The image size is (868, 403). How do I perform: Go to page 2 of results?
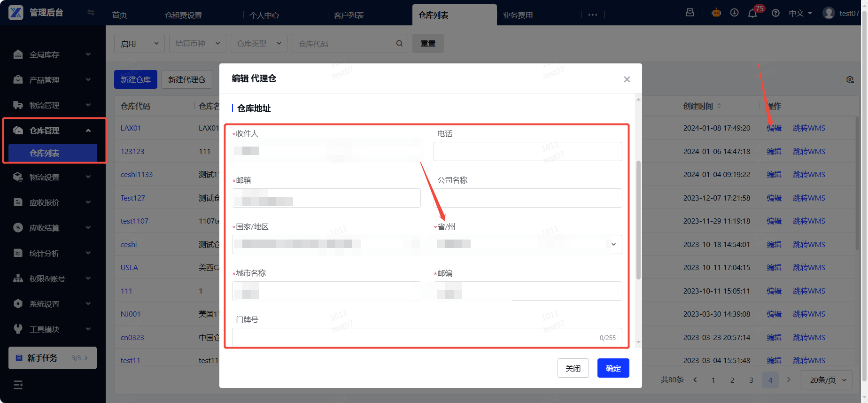pos(732,380)
